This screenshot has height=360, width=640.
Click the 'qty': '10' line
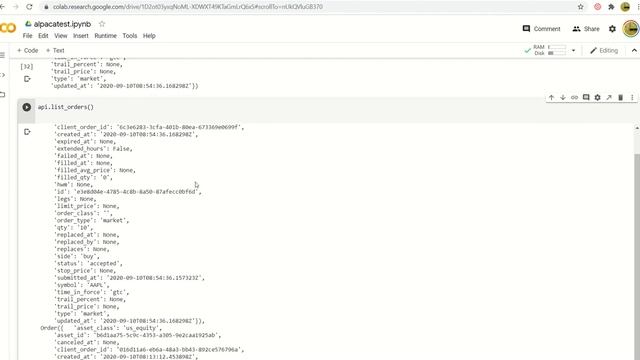tap(73, 227)
